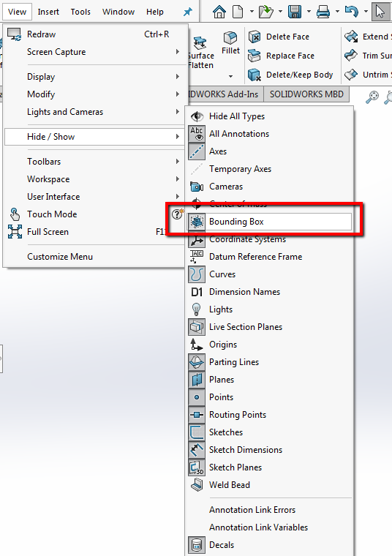This screenshot has height=556, width=392.
Task: Click Customize Menu option
Action: pyautogui.click(x=94, y=257)
